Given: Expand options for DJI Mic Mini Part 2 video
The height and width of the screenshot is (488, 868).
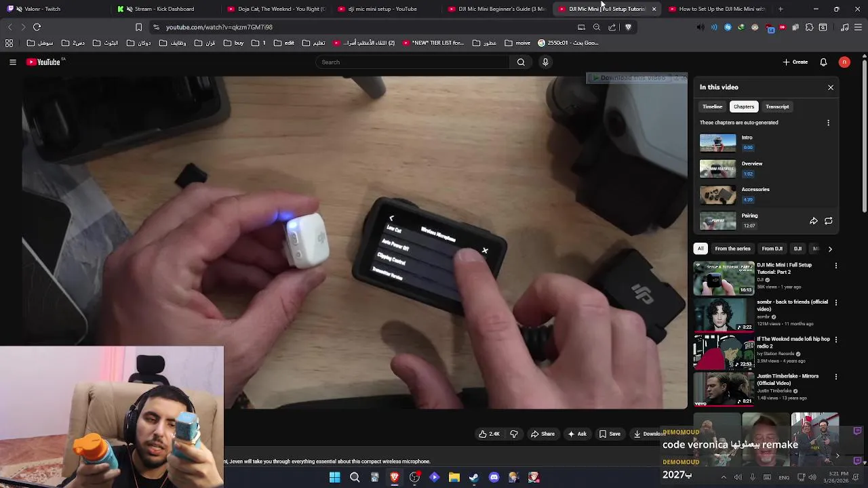Looking at the screenshot, I should tap(835, 266).
